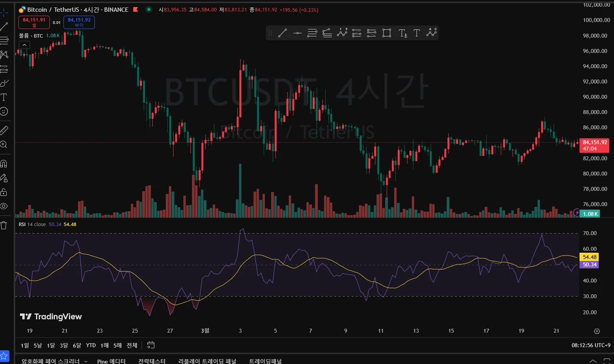The width and height of the screenshot is (614, 364).
Task: Set the range to 5해
Action: [118, 345]
